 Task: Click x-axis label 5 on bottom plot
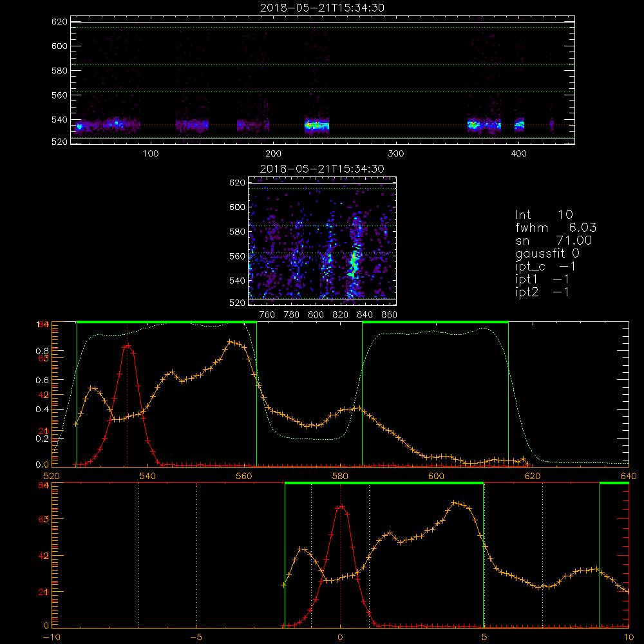click(484, 637)
